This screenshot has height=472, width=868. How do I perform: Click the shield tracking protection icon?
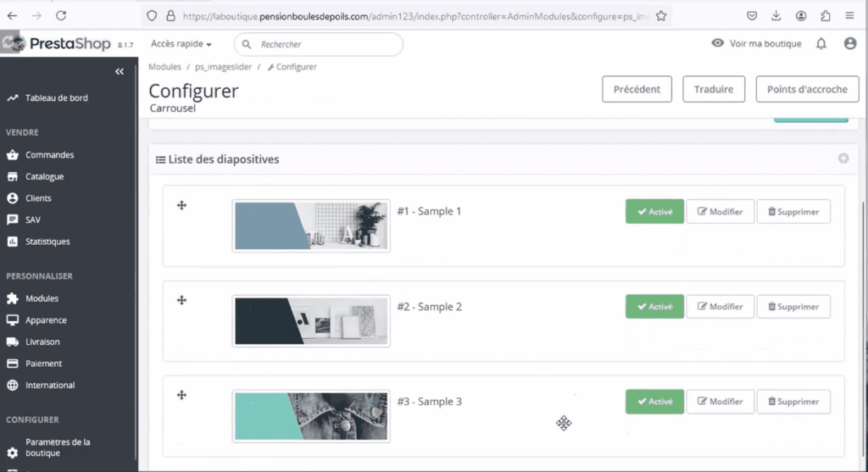152,16
